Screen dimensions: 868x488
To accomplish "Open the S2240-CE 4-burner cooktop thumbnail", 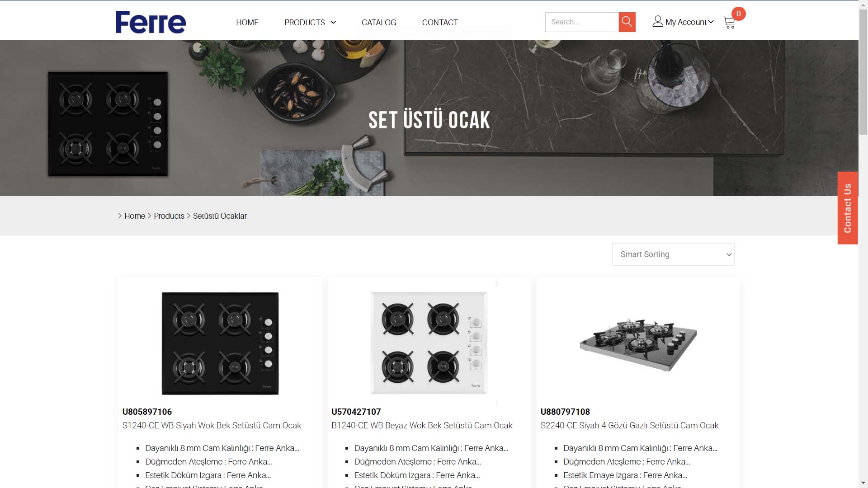I will [638, 344].
